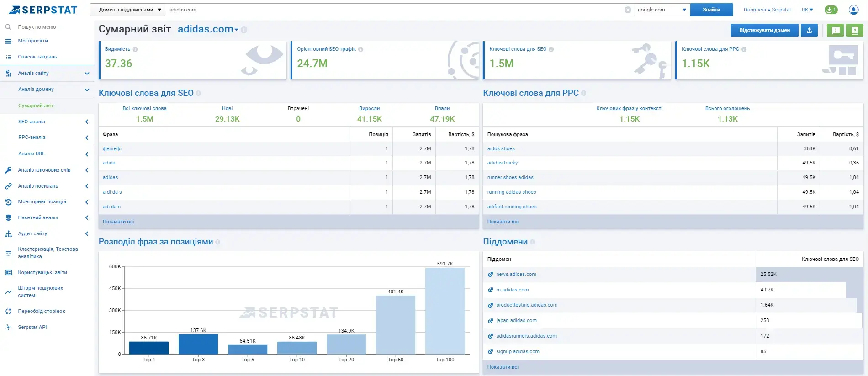Image resolution: width=868 pixels, height=376 pixels.
Task: Click the Top 100 bar in chart
Action: 445,311
